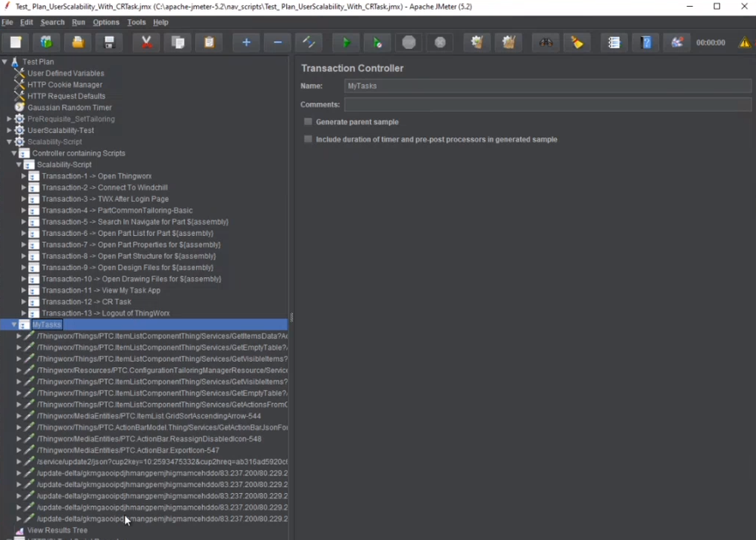This screenshot has width=756, height=540.
Task: Select the GetActionBarJsonFor request
Action: 162,427
